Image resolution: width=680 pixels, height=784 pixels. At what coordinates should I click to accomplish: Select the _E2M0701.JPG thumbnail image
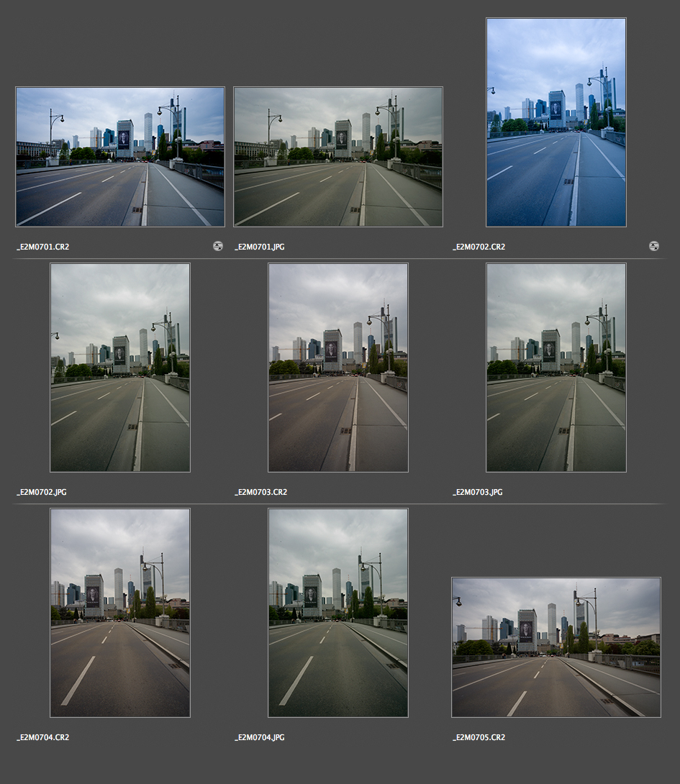[x=337, y=157]
